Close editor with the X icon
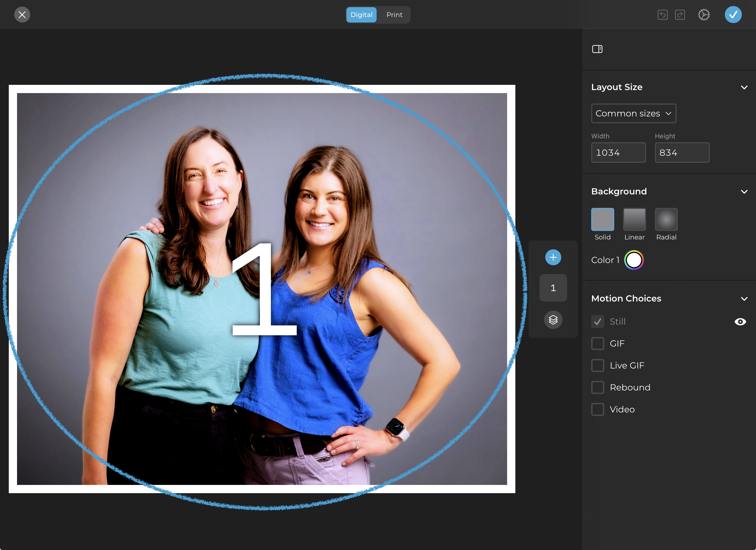 (x=22, y=15)
